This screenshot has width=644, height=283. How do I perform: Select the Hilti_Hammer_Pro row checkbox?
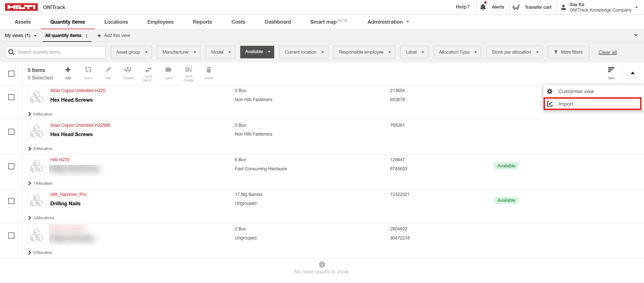pyautogui.click(x=11, y=201)
